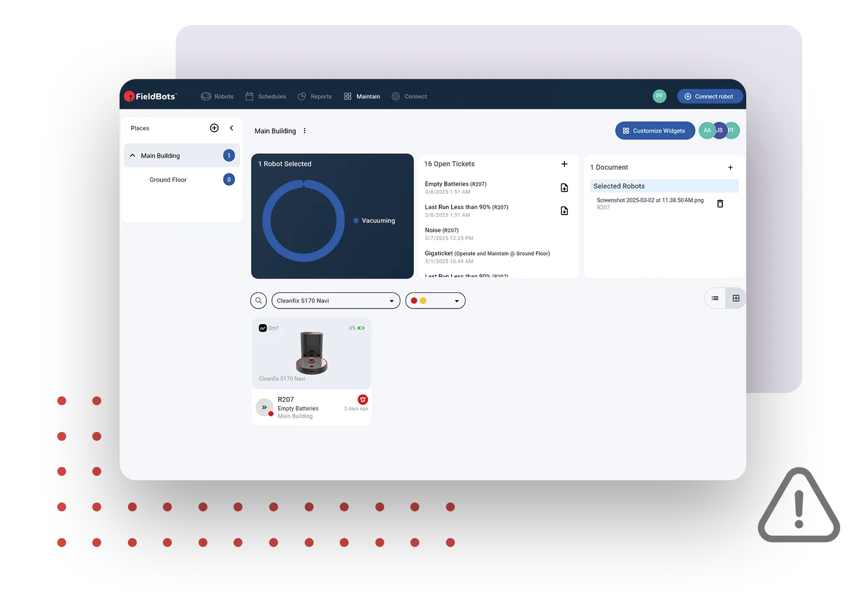868x612 pixels.
Task: Click the Main Building count badge 1
Action: coord(229,156)
